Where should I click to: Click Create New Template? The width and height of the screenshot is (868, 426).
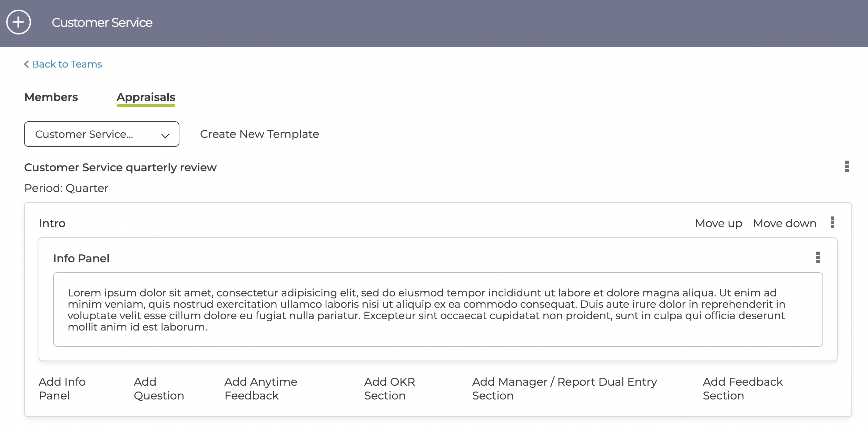259,134
